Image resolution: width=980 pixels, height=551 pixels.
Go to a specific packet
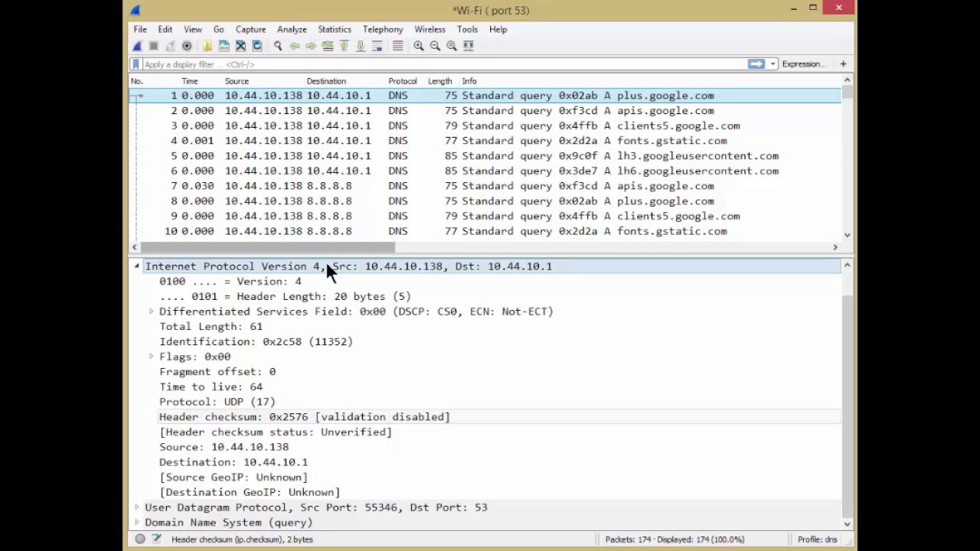[328, 46]
